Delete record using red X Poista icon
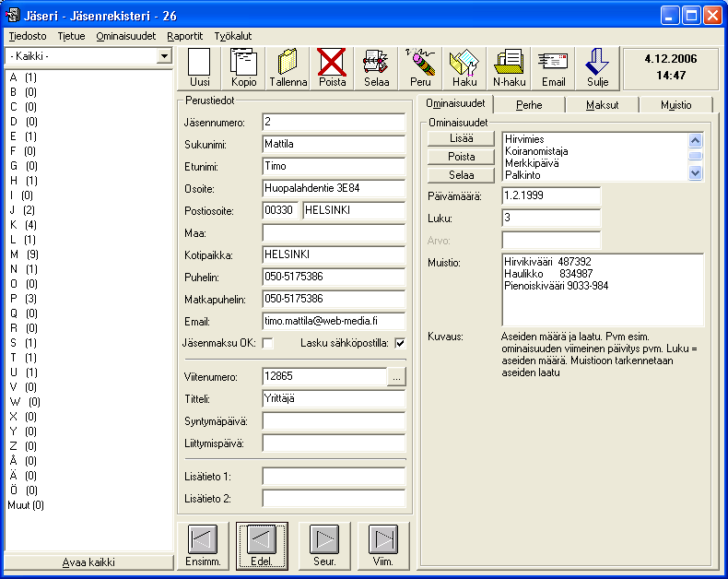728x579 pixels. point(332,68)
